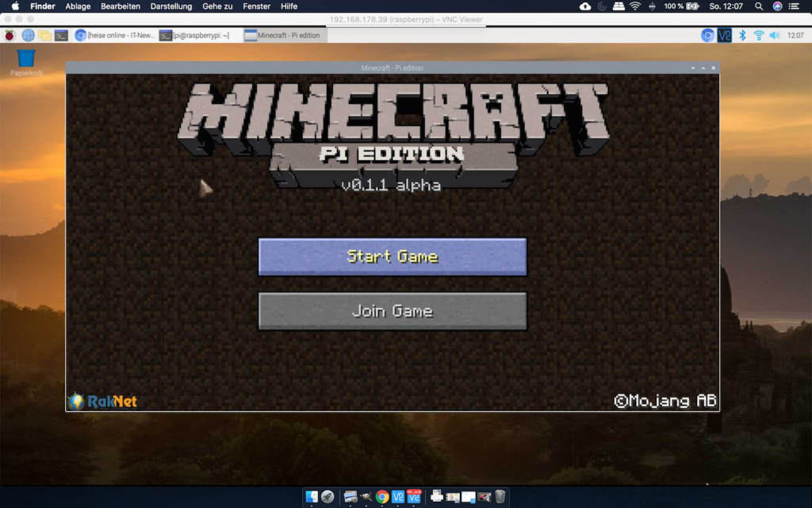Open the Darstellung menu

pyautogui.click(x=171, y=6)
